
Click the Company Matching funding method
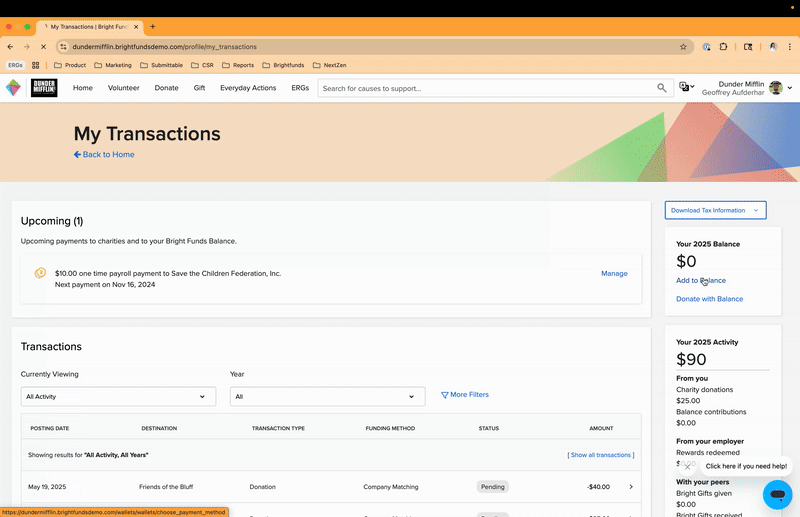(391, 486)
